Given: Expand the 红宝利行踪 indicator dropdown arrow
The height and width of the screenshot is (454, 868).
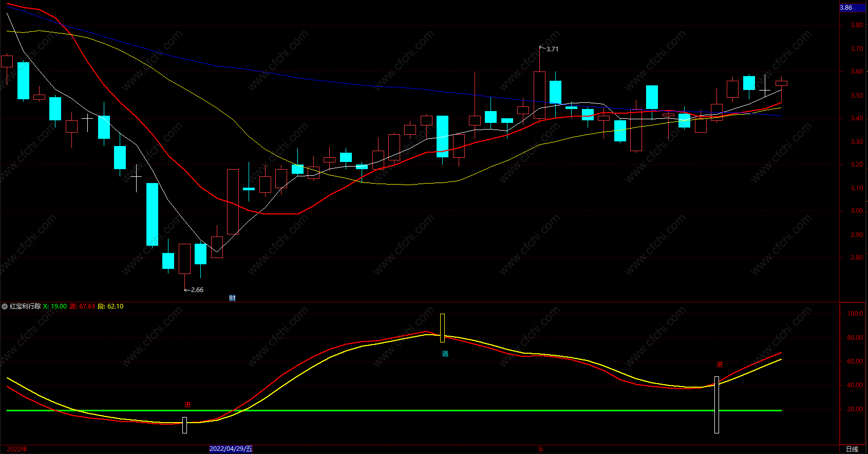Looking at the screenshot, I should point(5,306).
